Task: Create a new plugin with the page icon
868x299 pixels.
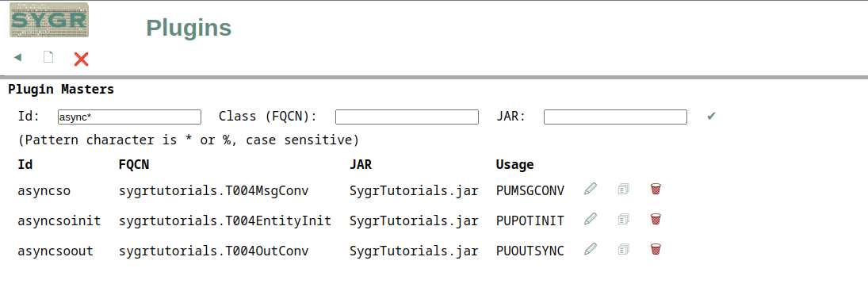Action: pos(48,57)
